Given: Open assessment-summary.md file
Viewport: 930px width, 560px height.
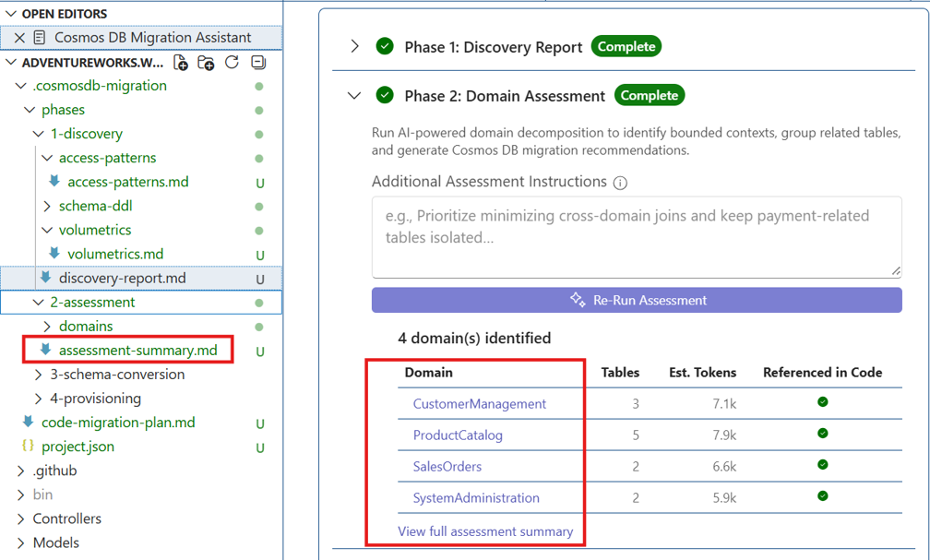Looking at the screenshot, I should 137,351.
